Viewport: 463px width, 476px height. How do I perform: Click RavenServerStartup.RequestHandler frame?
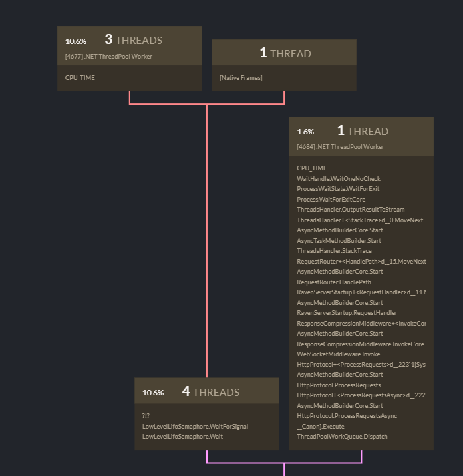(x=347, y=313)
